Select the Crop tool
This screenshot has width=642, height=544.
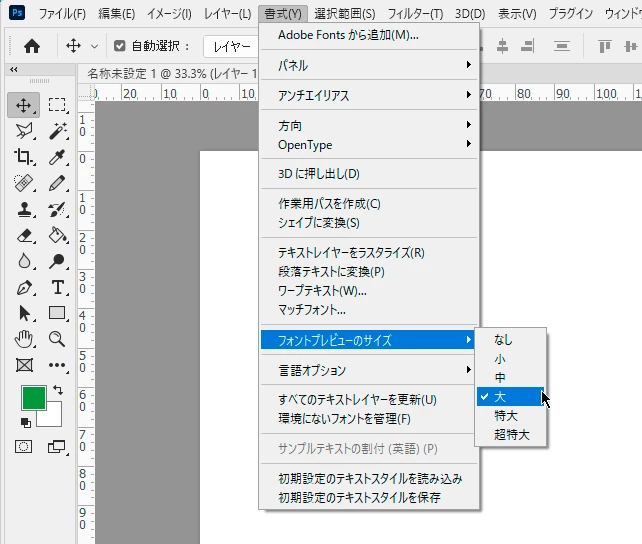pyautogui.click(x=23, y=157)
